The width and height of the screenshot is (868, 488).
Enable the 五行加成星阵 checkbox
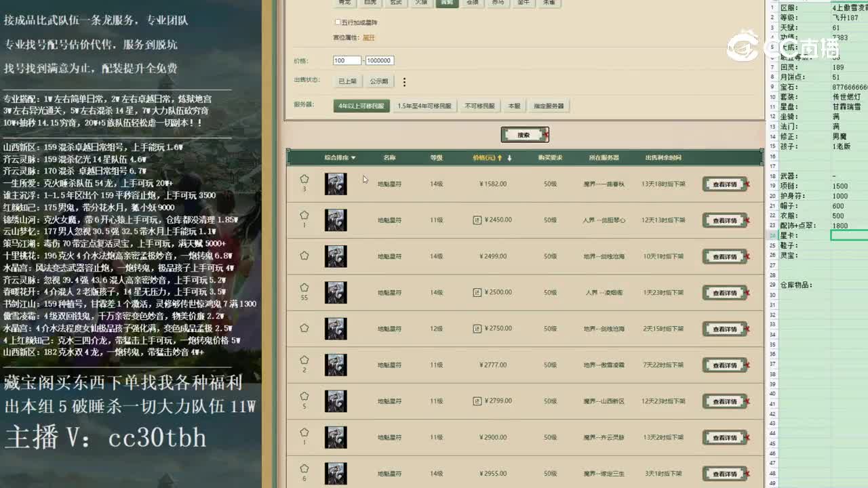338,22
